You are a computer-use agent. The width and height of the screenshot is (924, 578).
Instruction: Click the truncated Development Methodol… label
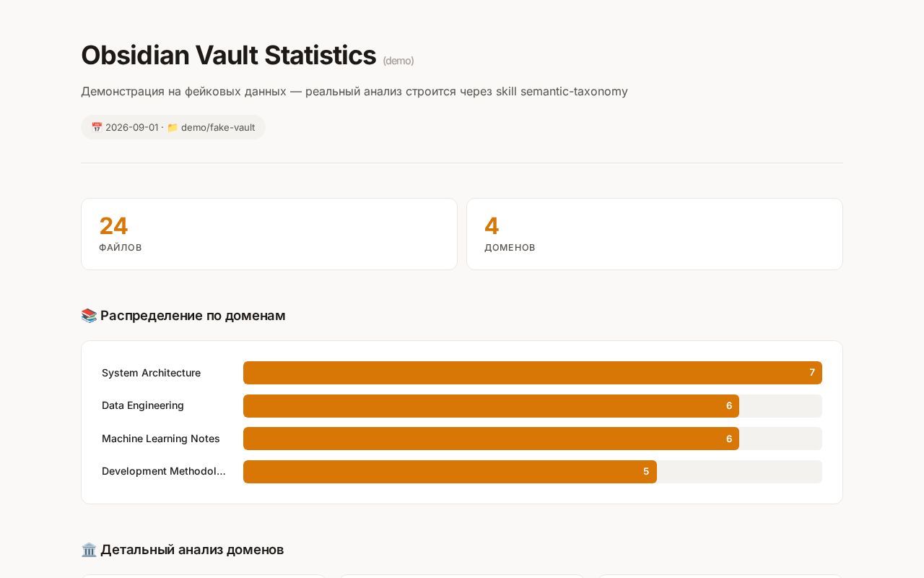pos(164,471)
